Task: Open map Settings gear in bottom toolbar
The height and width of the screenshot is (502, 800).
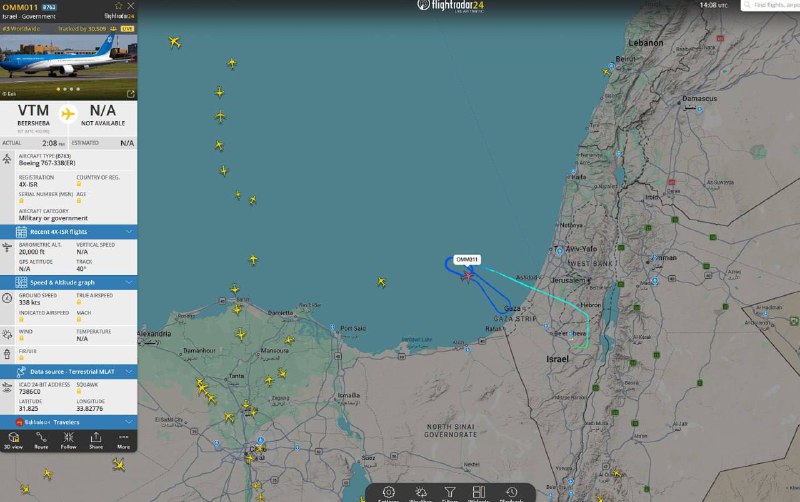Action: [x=389, y=493]
